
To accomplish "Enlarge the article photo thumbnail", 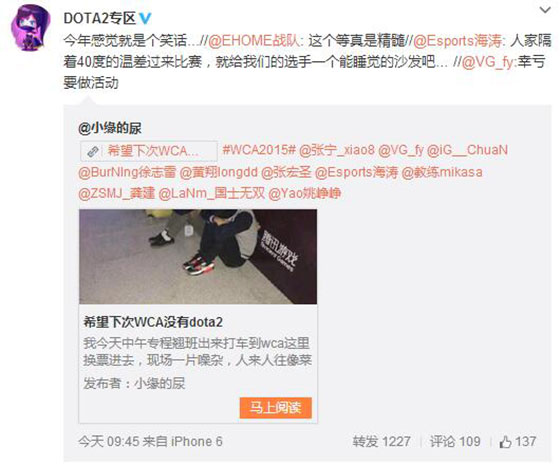I will click(x=198, y=256).
